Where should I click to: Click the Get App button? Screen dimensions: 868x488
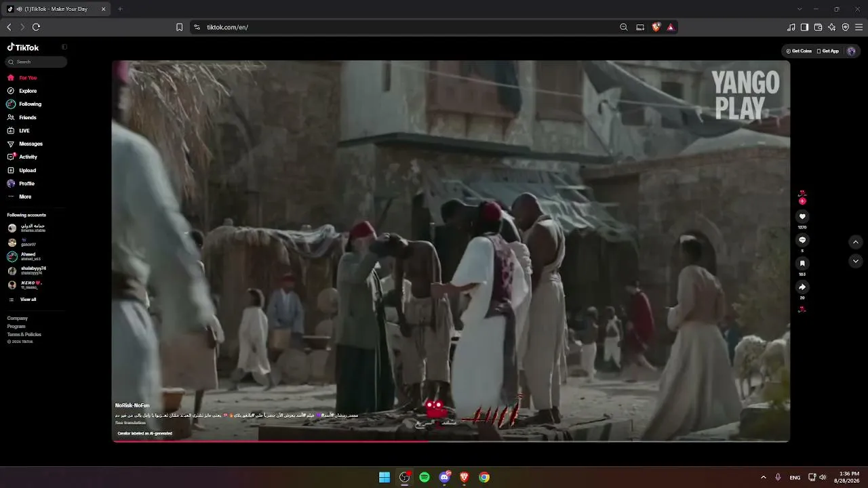[828, 51]
